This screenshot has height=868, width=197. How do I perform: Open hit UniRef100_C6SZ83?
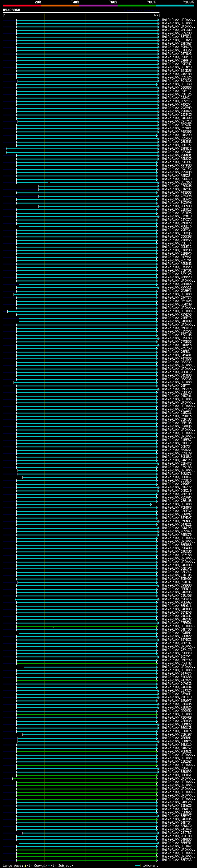pos(176,33)
